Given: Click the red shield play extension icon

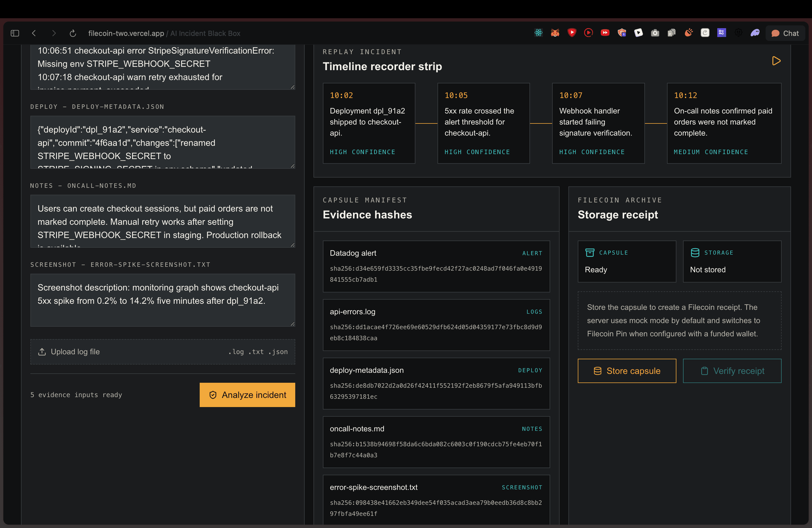Looking at the screenshot, I should pyautogui.click(x=572, y=33).
